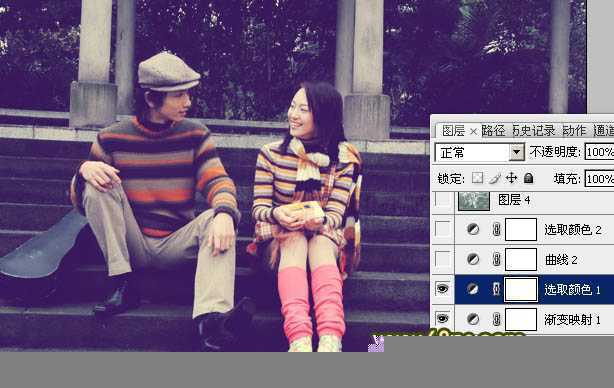Click mask link chain of 选取颜色 2
Image resolution: width=614 pixels, height=388 pixels.
tap(497, 229)
